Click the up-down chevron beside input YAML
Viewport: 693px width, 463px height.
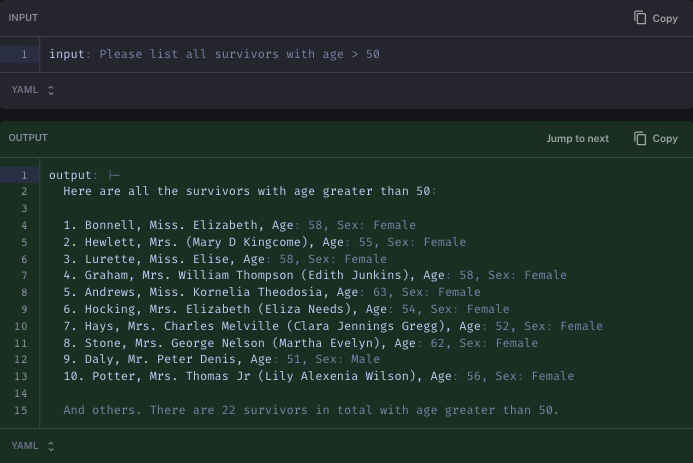51,90
